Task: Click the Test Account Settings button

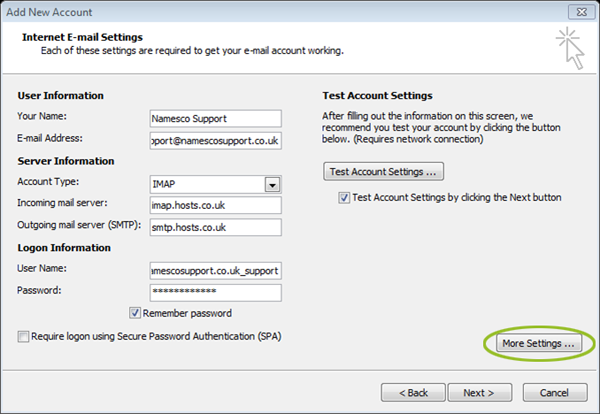Action: pyautogui.click(x=383, y=171)
